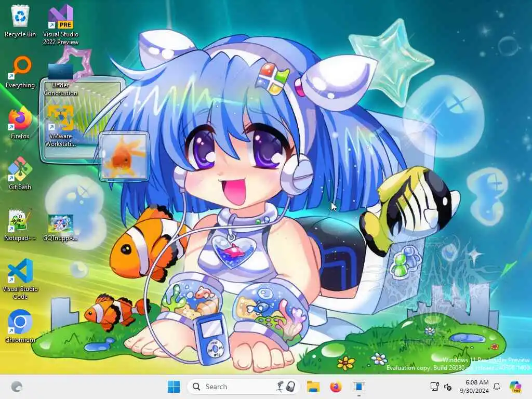Launch Visual Studio Code shortcut
This screenshot has width=532, height=399.
tap(20, 279)
